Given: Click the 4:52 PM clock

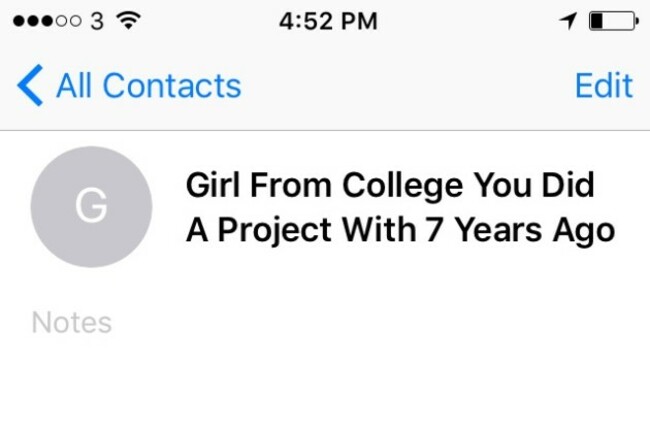Looking at the screenshot, I should pyautogui.click(x=328, y=21).
